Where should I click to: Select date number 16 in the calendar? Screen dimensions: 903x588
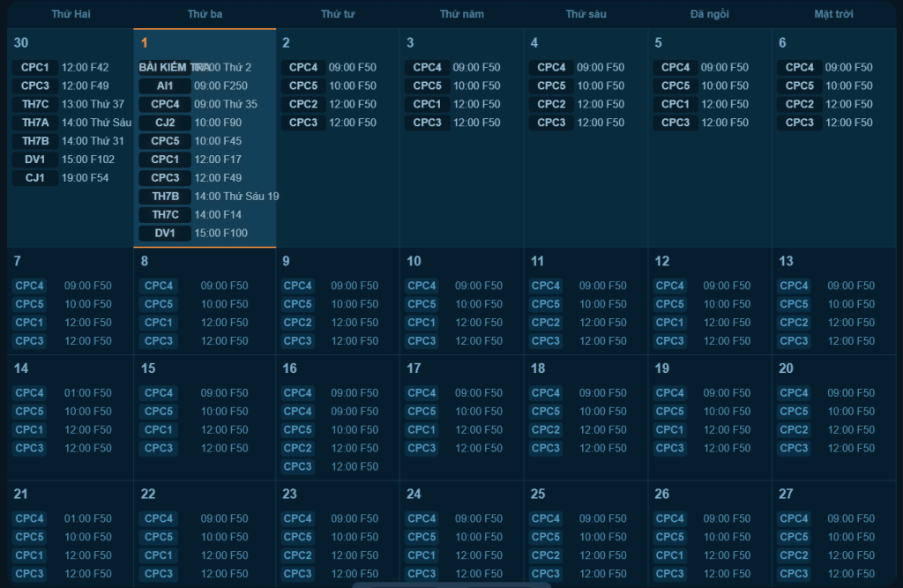[x=289, y=368]
